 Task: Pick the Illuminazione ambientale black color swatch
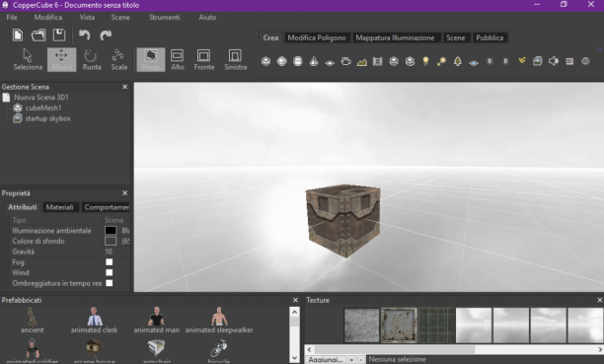click(x=111, y=231)
